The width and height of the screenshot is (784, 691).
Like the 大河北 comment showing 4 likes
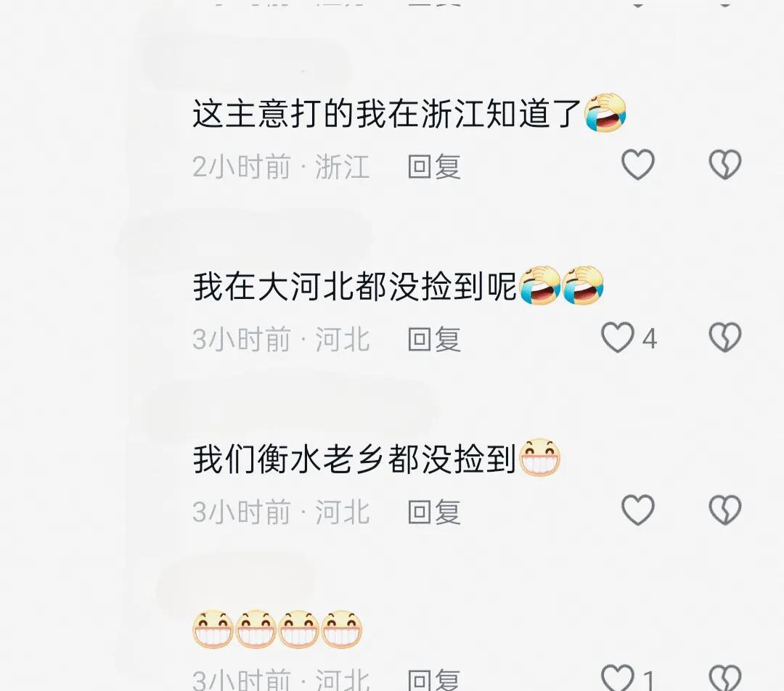click(618, 338)
